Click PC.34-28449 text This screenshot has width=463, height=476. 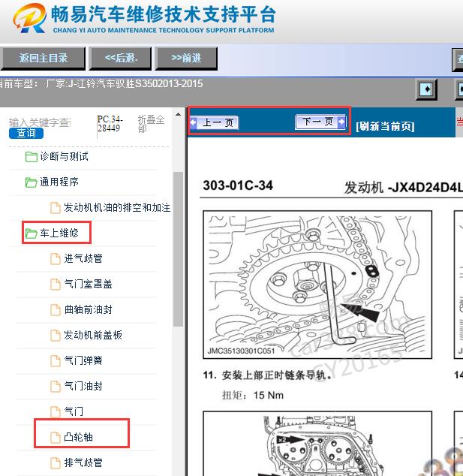point(110,124)
